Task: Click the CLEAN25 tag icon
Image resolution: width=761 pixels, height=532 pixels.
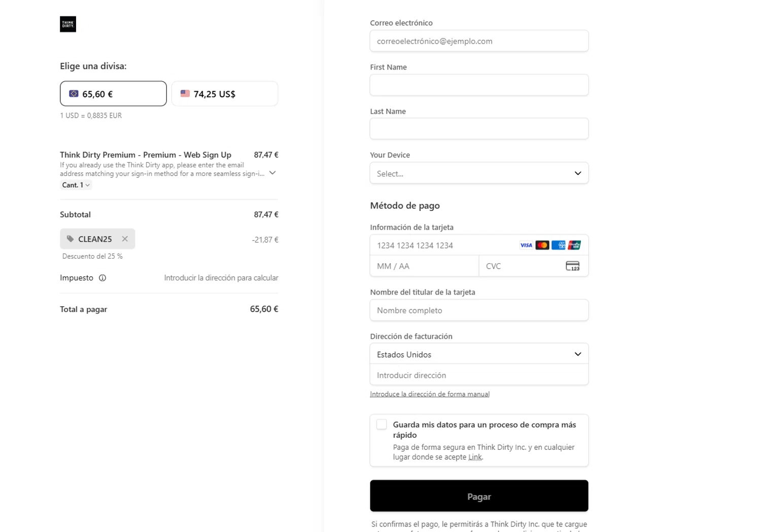Action: [71, 239]
